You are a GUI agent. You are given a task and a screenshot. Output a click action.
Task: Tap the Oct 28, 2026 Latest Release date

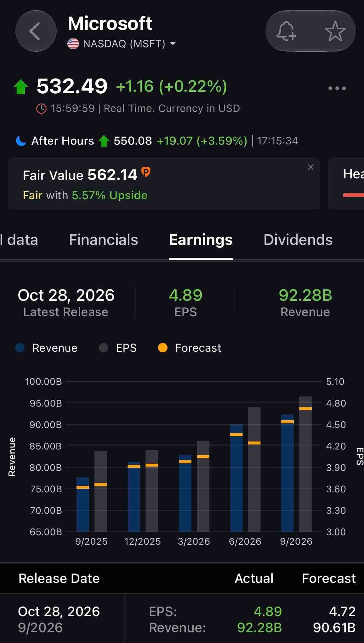[66, 295]
